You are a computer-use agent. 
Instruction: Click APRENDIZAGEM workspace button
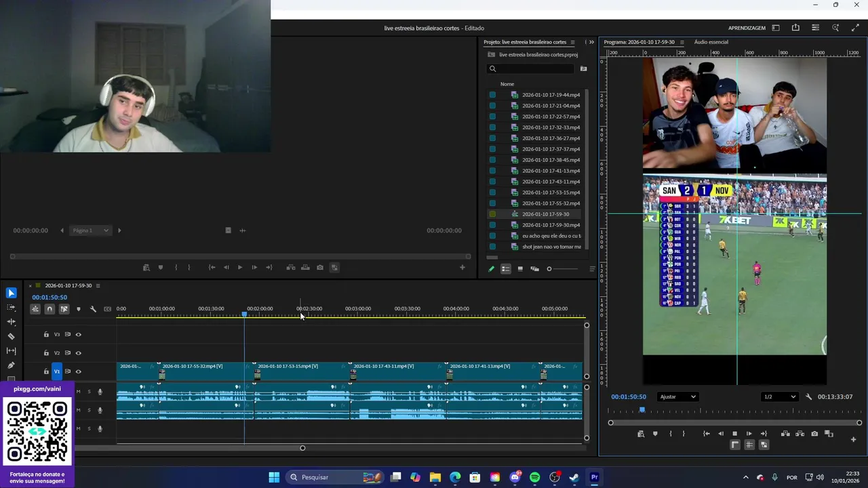pos(747,28)
